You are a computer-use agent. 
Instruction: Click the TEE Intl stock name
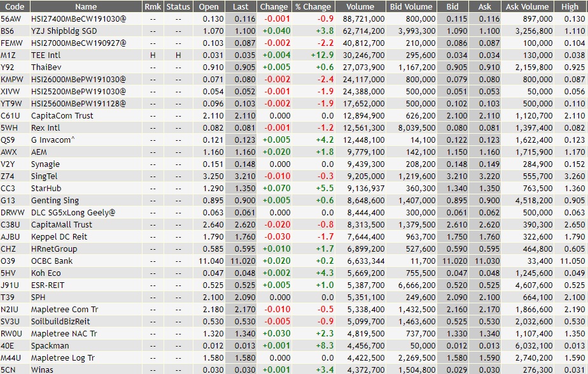[x=46, y=55]
